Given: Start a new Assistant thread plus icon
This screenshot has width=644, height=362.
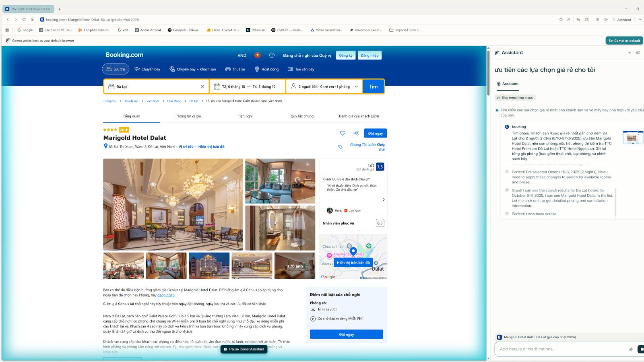Looking at the screenshot, I should 630,53.
